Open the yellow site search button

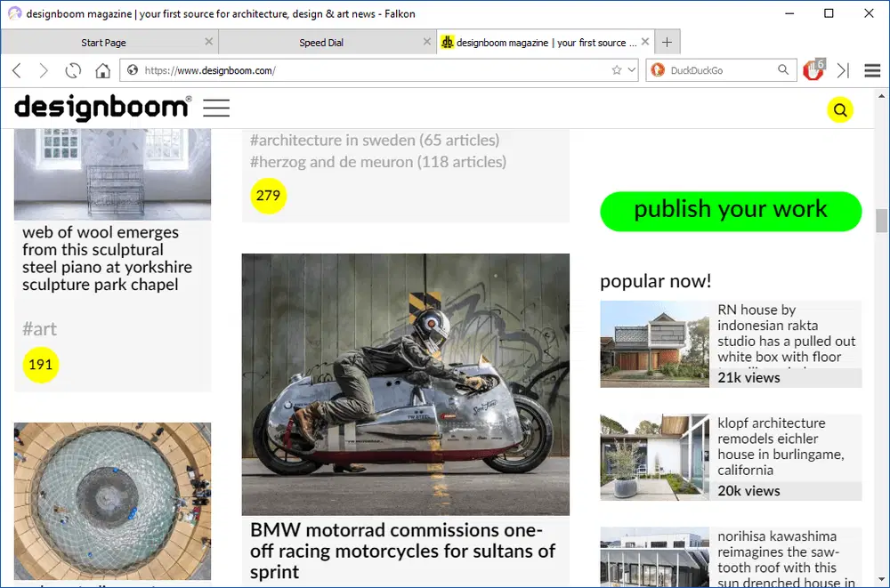(x=840, y=109)
